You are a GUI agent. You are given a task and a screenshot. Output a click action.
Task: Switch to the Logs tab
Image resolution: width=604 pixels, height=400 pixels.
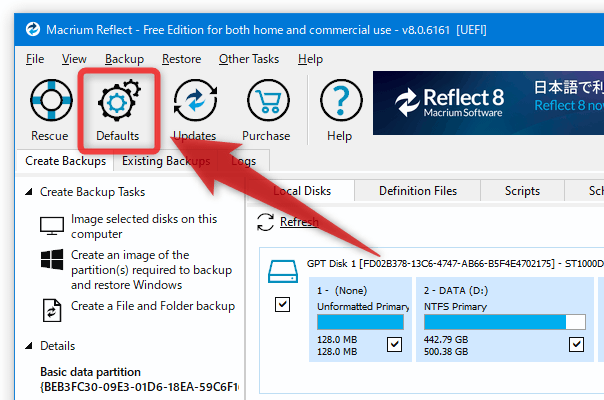pos(243,161)
